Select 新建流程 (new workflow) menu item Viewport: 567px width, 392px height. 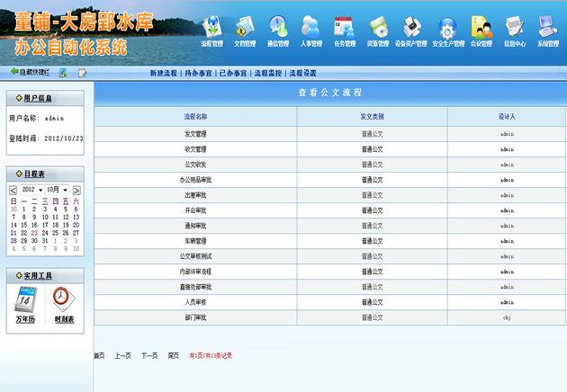(164, 74)
